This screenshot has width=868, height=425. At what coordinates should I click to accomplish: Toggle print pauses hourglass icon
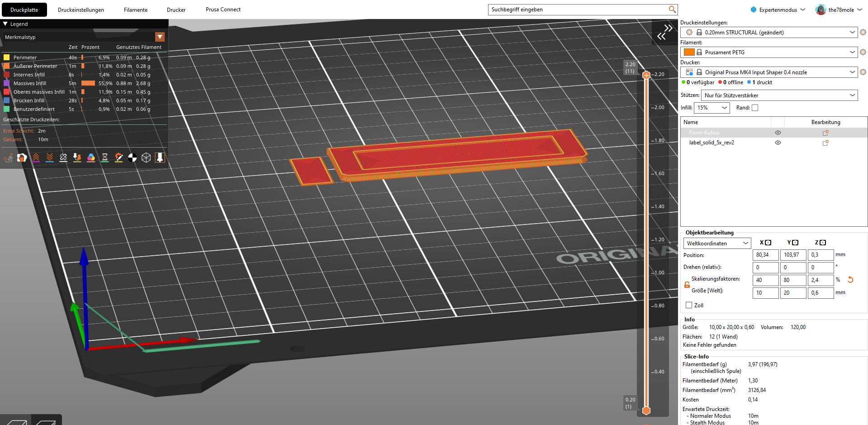pyautogui.click(x=105, y=158)
